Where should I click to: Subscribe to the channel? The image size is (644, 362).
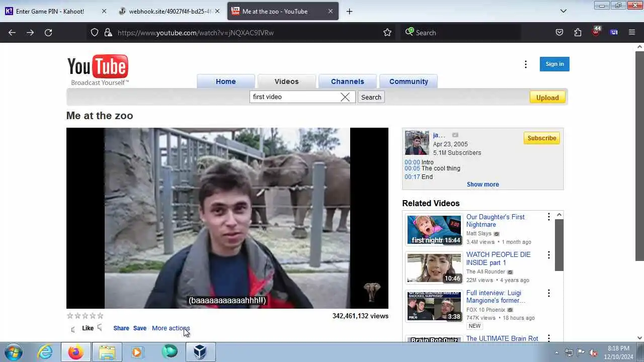[x=542, y=138]
